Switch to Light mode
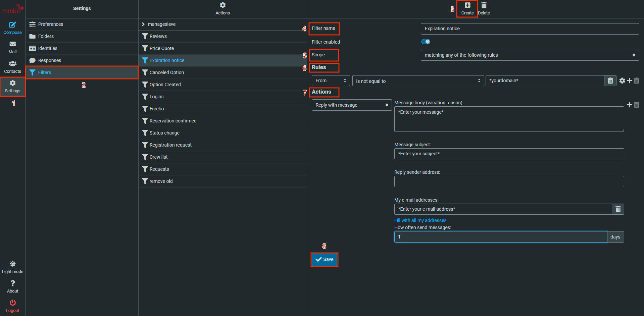Viewport: 644px width, 316px height. click(12, 267)
